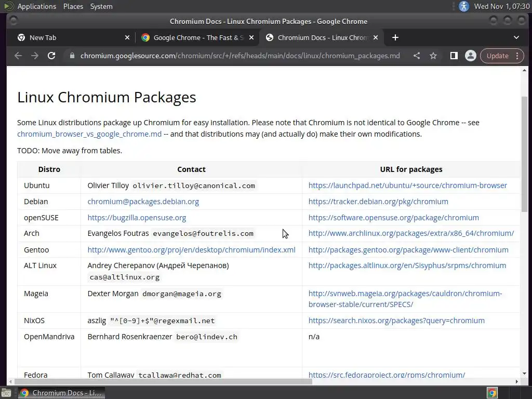Click the bero@lindev.ch email text
The image size is (532, 399).
click(x=207, y=337)
